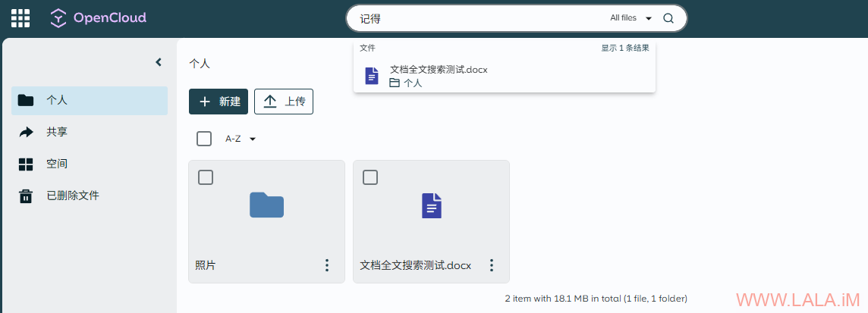Click the document icon in search results
The width and height of the screenshot is (868, 313).
click(x=372, y=76)
